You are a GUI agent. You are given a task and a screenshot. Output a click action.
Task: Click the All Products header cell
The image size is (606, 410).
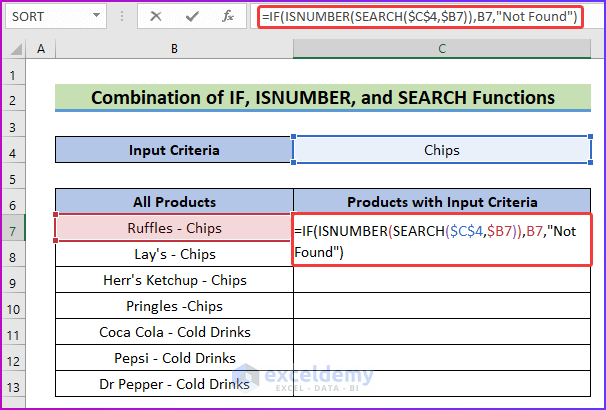(x=174, y=202)
